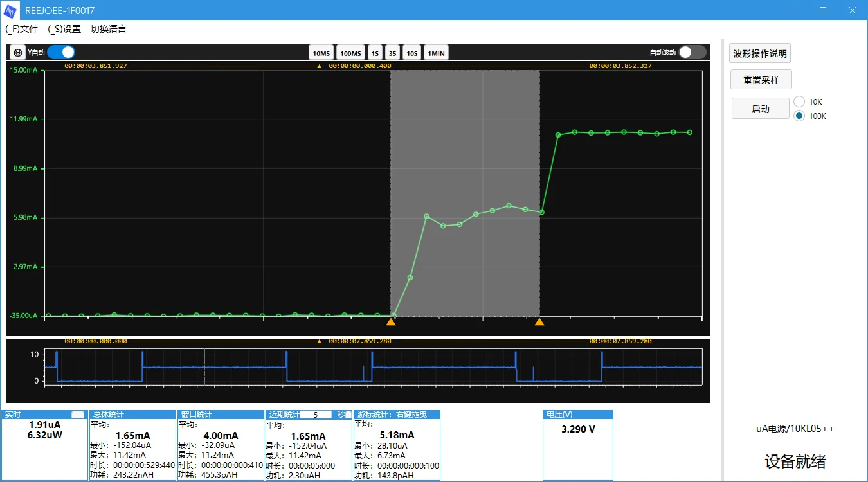Open the (_S)设置 menu
Viewport: 868px width, 482px height.
coord(64,29)
